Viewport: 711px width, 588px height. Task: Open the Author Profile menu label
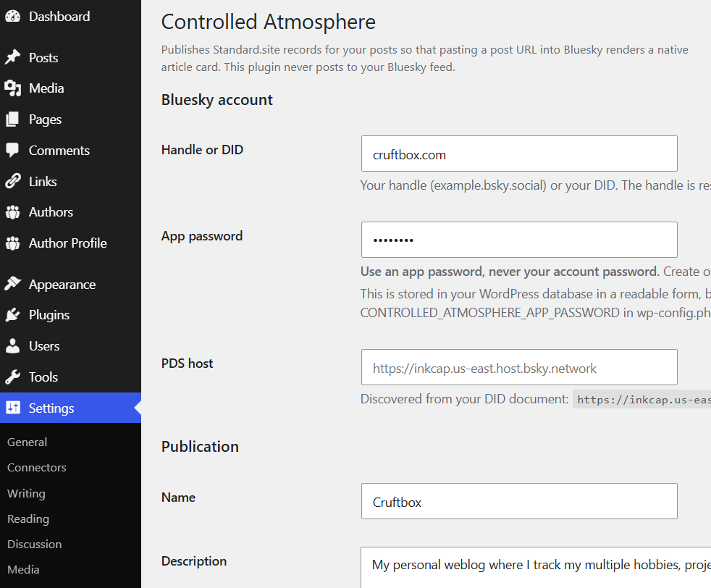coord(68,243)
